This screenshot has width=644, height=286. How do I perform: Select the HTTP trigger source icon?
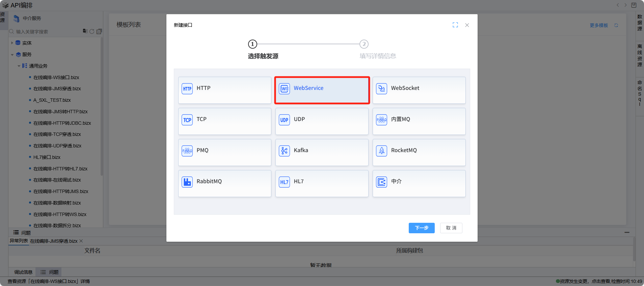187,89
